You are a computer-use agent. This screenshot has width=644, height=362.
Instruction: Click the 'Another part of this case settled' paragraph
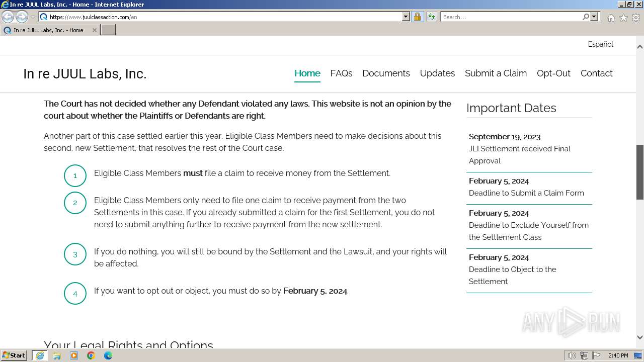tap(243, 142)
